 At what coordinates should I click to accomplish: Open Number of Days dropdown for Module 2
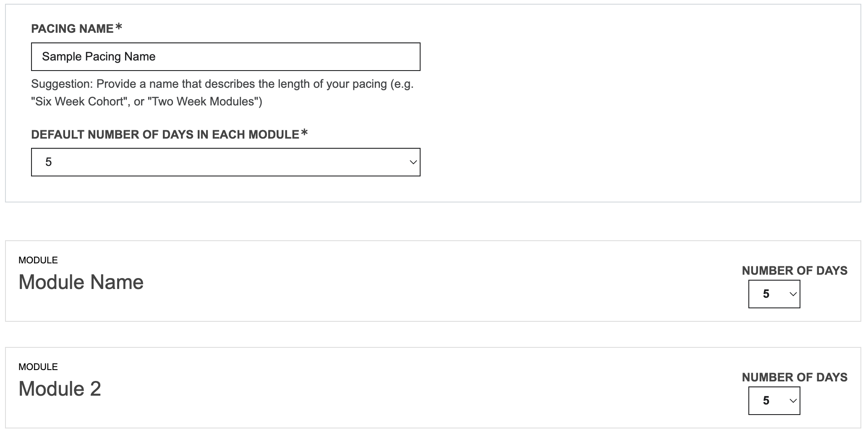[774, 401]
